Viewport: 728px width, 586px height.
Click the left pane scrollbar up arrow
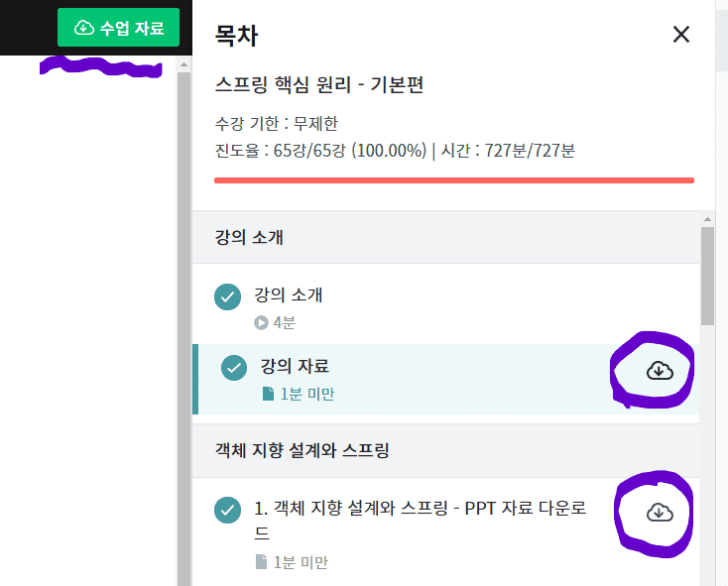click(x=183, y=64)
